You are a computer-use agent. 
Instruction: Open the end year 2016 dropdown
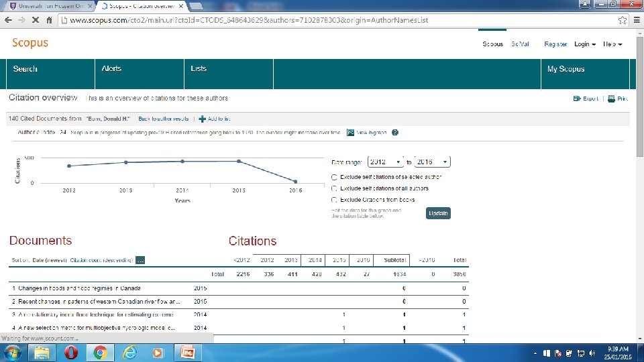tap(432, 162)
